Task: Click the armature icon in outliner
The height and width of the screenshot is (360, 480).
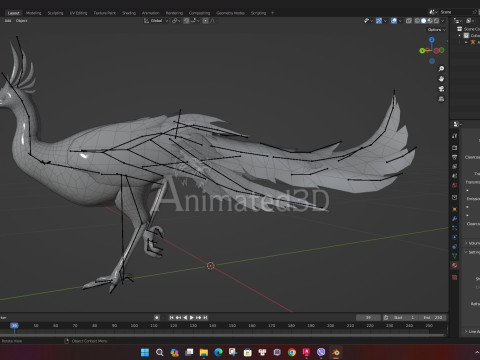Action: [473, 42]
